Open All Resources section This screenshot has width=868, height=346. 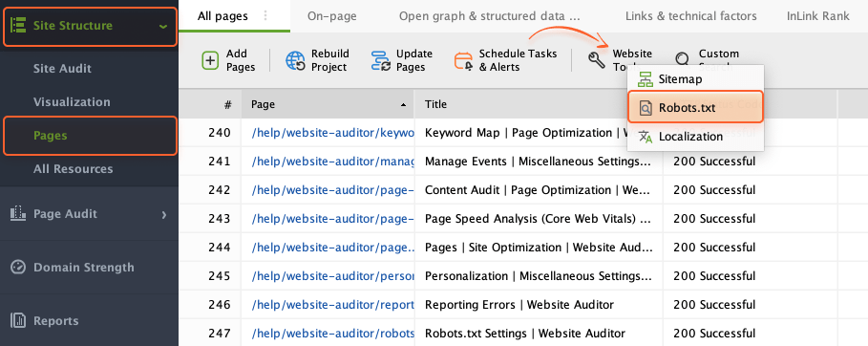(x=74, y=168)
